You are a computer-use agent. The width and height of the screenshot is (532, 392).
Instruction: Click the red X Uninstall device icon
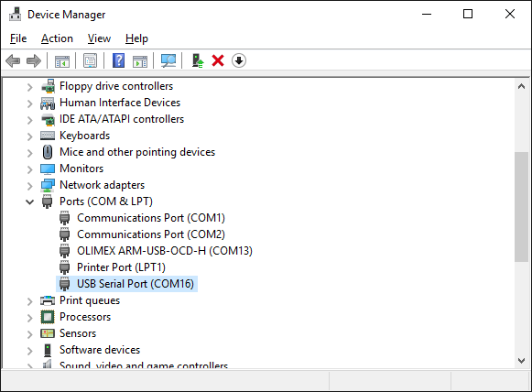click(x=218, y=61)
